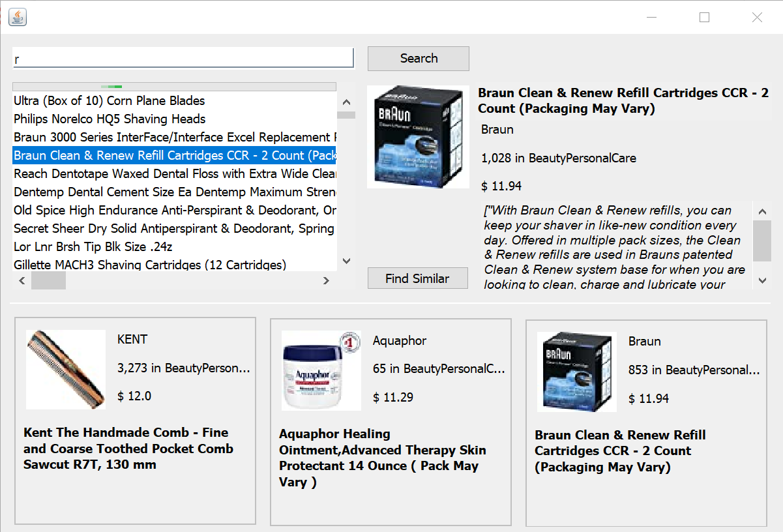
Task: Select highlighted Braun Clean & Renew list row
Action: (x=175, y=156)
